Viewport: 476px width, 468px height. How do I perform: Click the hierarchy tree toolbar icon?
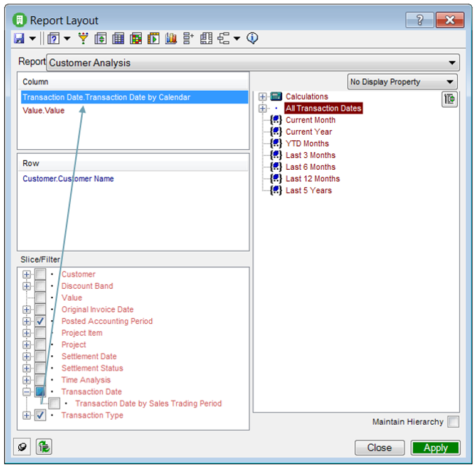(223, 38)
